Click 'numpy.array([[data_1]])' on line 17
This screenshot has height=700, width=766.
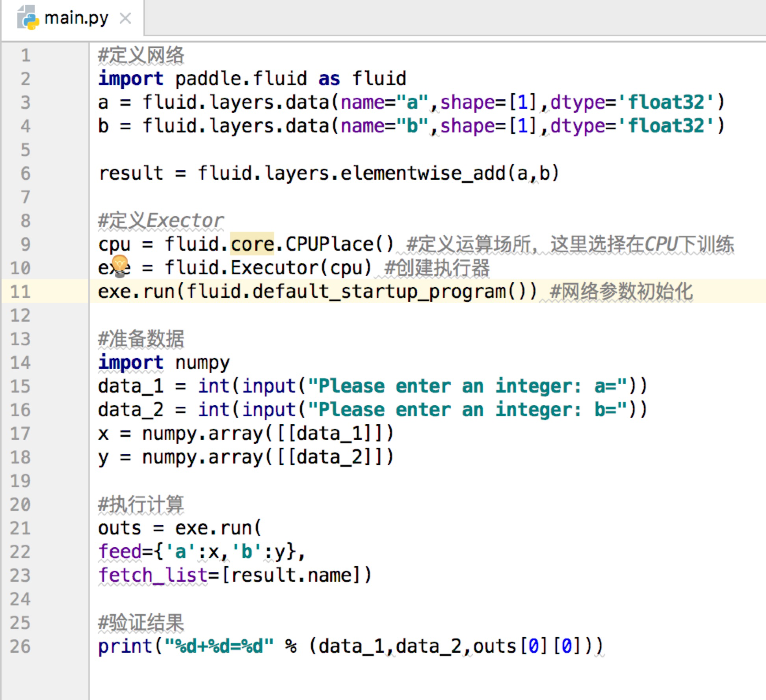268,434
